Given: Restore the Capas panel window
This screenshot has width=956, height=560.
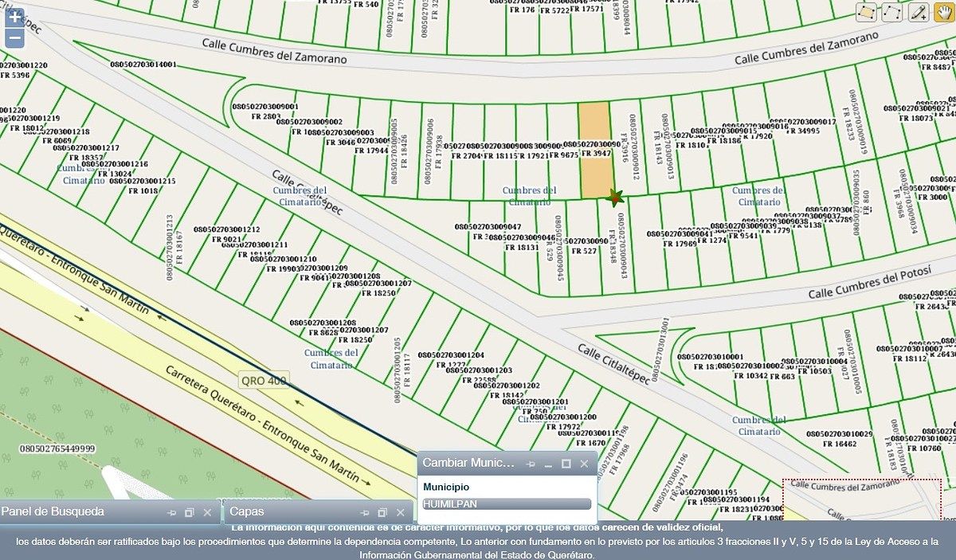Looking at the screenshot, I should (x=382, y=513).
